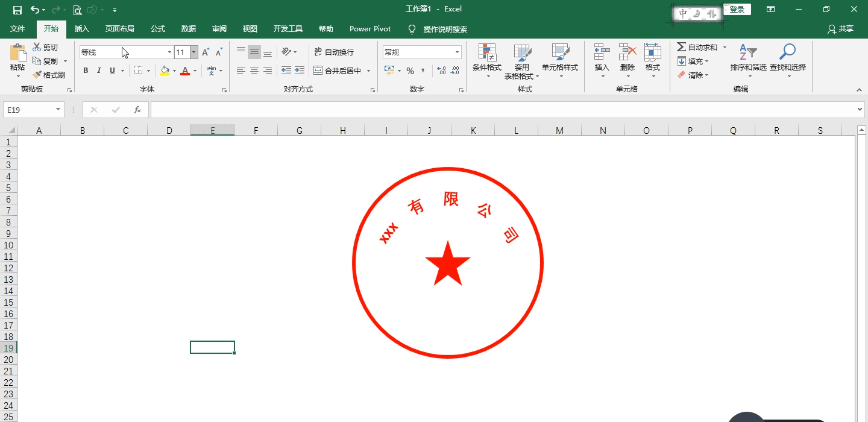Toggle middle vertical alignment
This screenshot has width=868, height=422.
(254, 52)
